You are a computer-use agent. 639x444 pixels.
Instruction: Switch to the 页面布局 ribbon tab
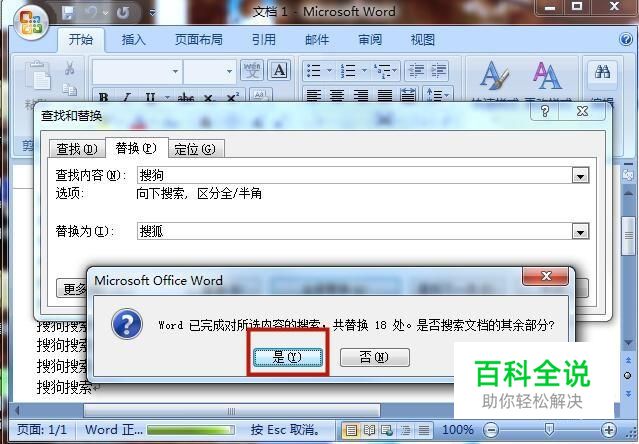tap(199, 40)
